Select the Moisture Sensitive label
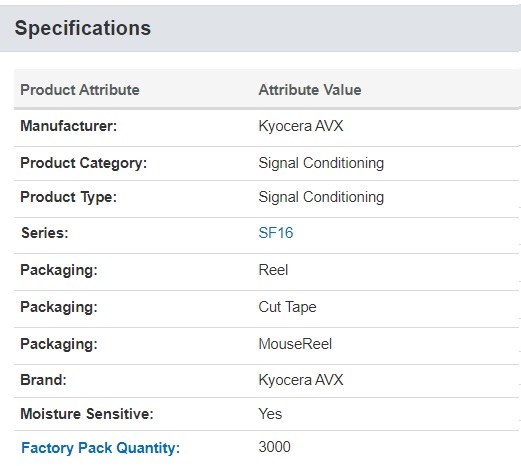 pos(87,414)
